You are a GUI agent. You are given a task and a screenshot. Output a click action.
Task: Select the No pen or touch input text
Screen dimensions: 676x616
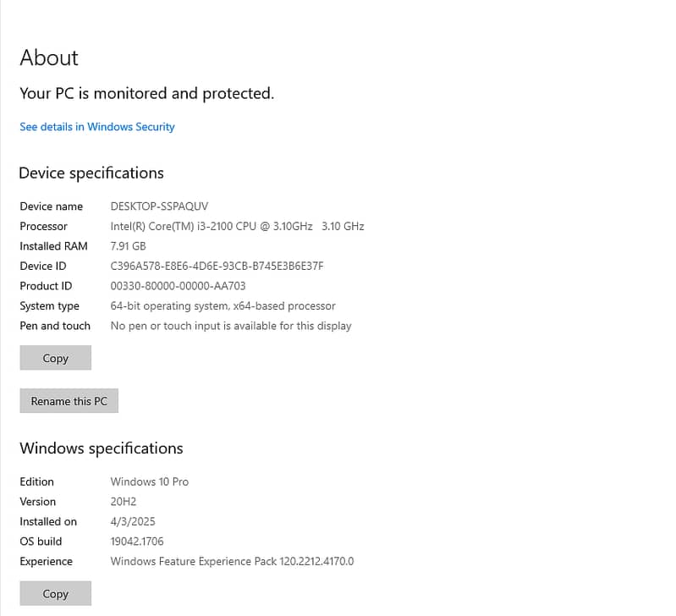click(x=231, y=326)
